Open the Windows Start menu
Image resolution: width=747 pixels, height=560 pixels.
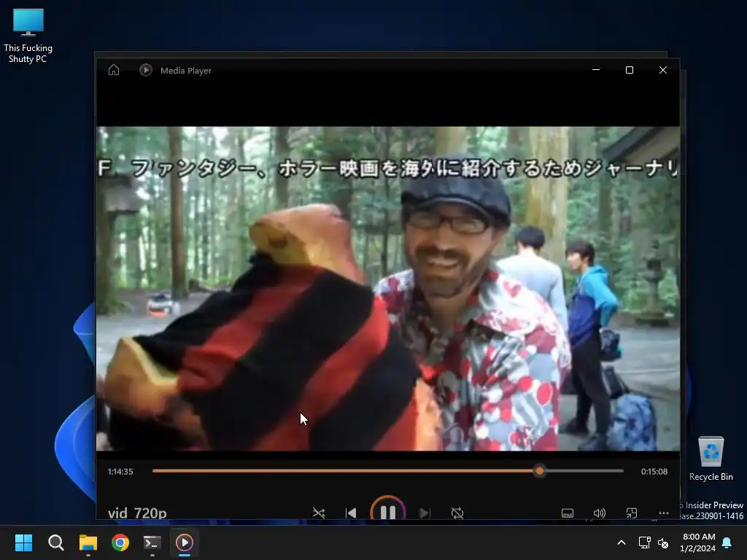click(23, 542)
